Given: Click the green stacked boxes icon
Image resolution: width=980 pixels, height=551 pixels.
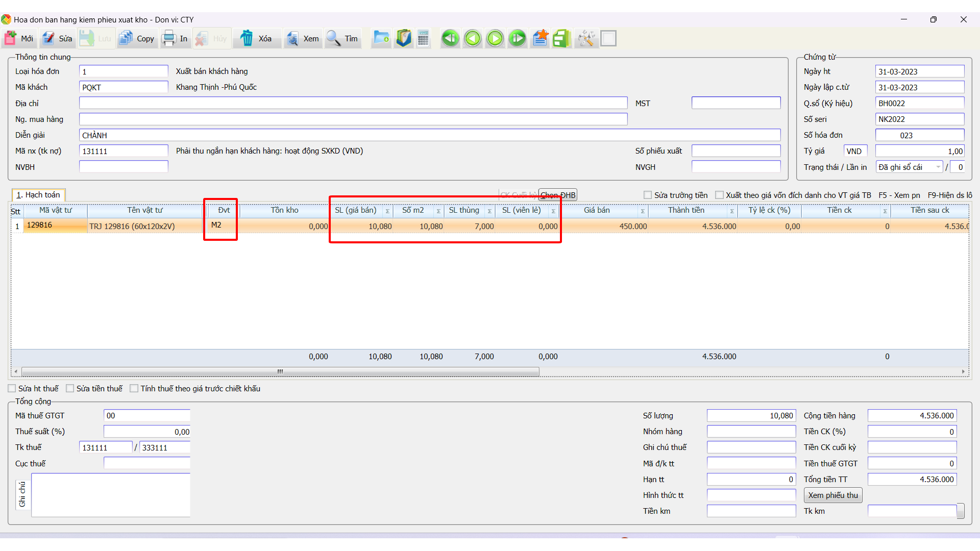Looking at the screenshot, I should [562, 38].
